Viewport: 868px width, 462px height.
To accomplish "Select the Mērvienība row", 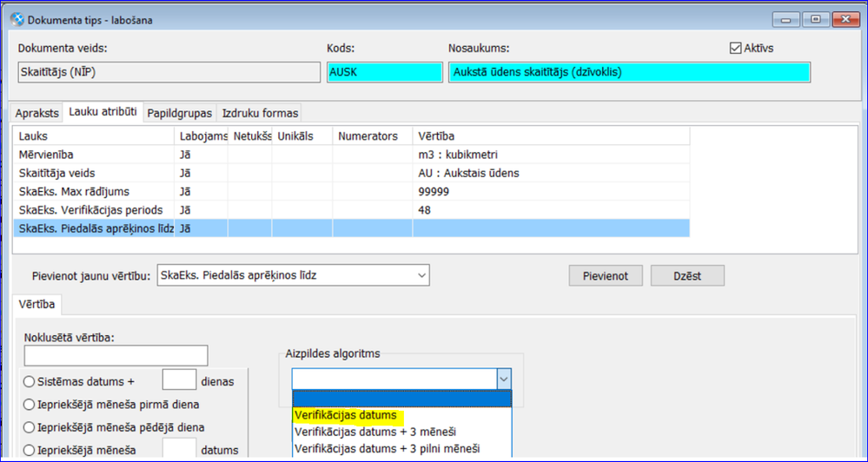I will point(352,155).
